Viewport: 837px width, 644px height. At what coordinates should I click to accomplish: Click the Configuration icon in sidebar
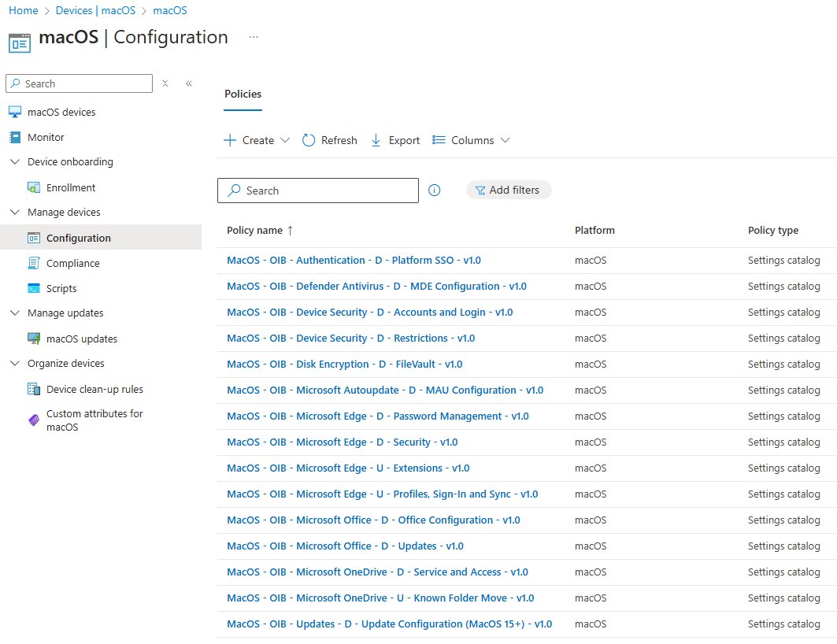tap(34, 238)
